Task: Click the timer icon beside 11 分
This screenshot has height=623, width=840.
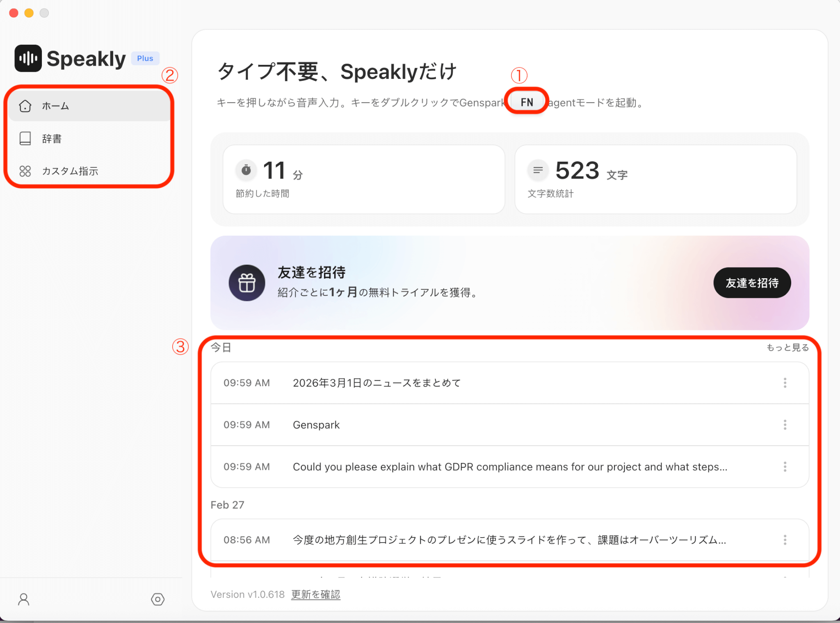Action: tap(246, 169)
